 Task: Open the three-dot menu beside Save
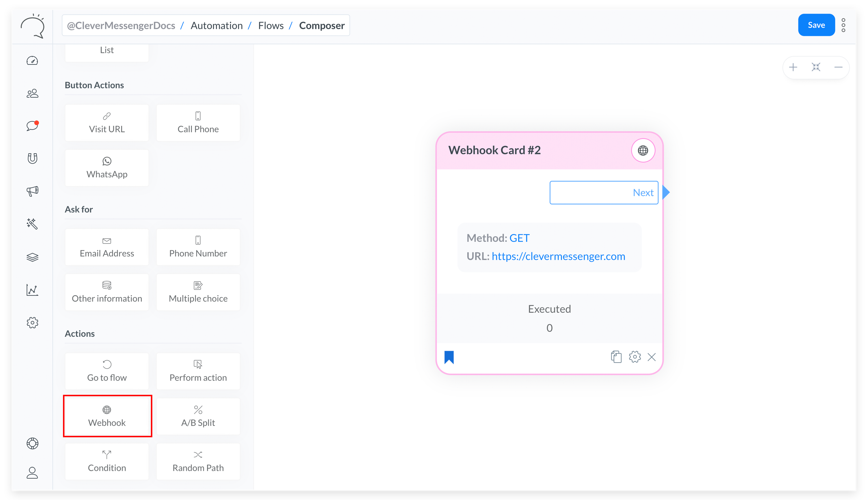(843, 25)
